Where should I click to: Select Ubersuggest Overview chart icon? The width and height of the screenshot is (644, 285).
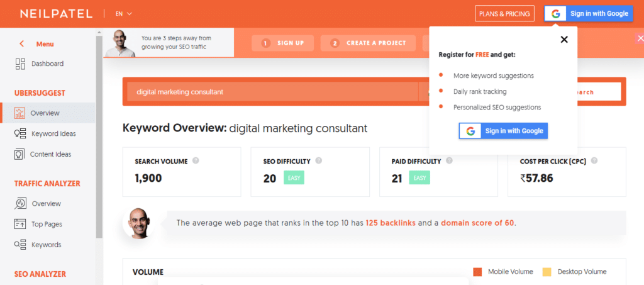(19, 113)
